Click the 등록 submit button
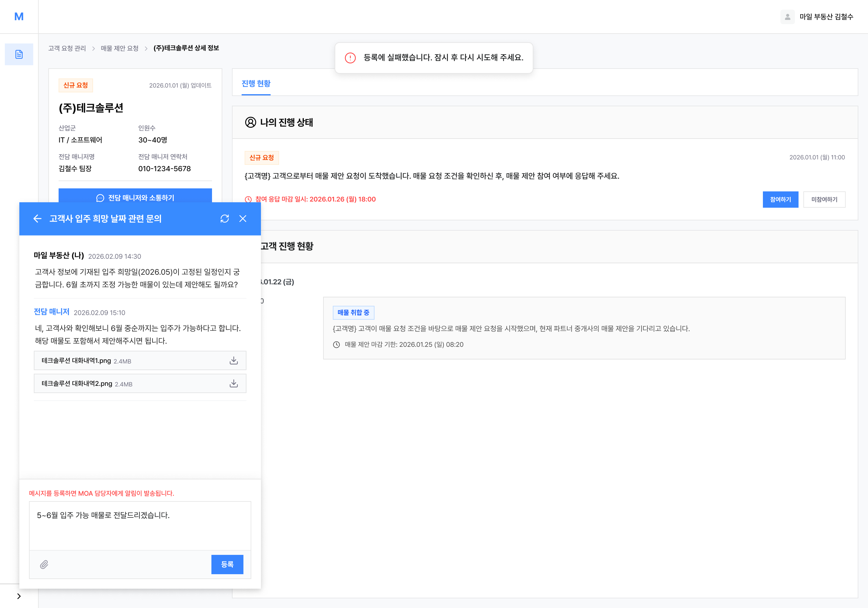868x608 pixels. click(227, 564)
